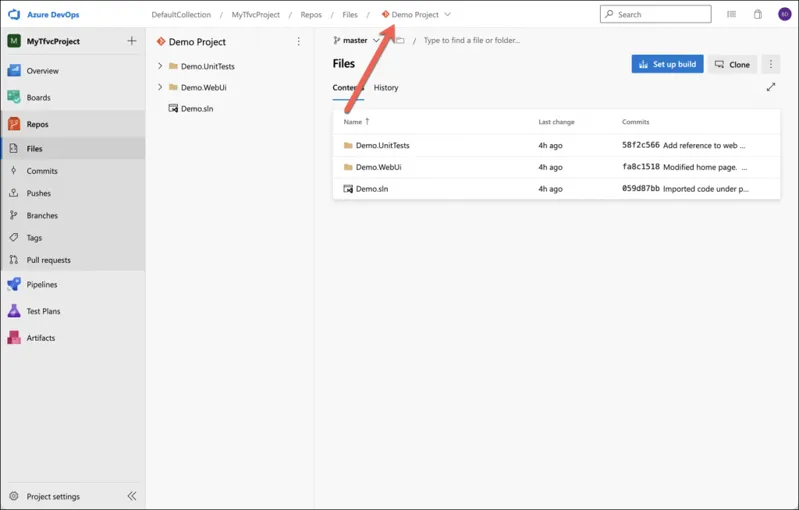Image resolution: width=799 pixels, height=510 pixels.
Task: Switch to the History tab
Action: coord(386,88)
